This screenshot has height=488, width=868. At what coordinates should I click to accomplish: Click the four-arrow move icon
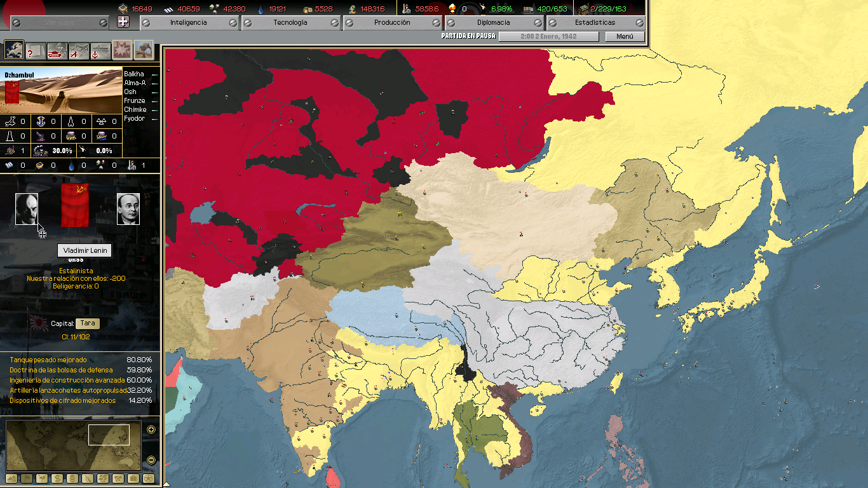[x=123, y=22]
